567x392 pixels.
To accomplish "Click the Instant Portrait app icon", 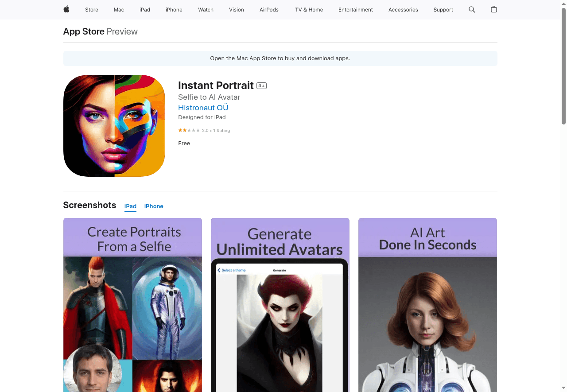I will [114, 126].
